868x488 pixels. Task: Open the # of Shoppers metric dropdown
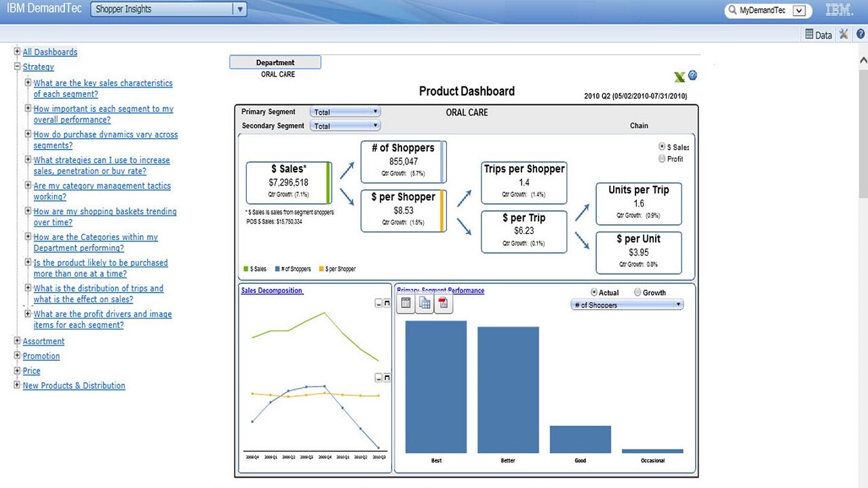(627, 305)
